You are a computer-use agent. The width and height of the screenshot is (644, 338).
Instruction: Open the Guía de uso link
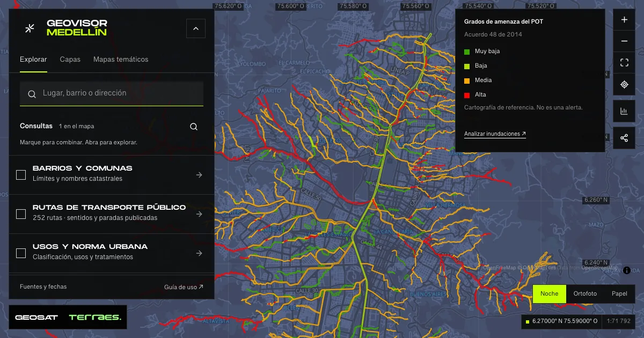point(184,287)
